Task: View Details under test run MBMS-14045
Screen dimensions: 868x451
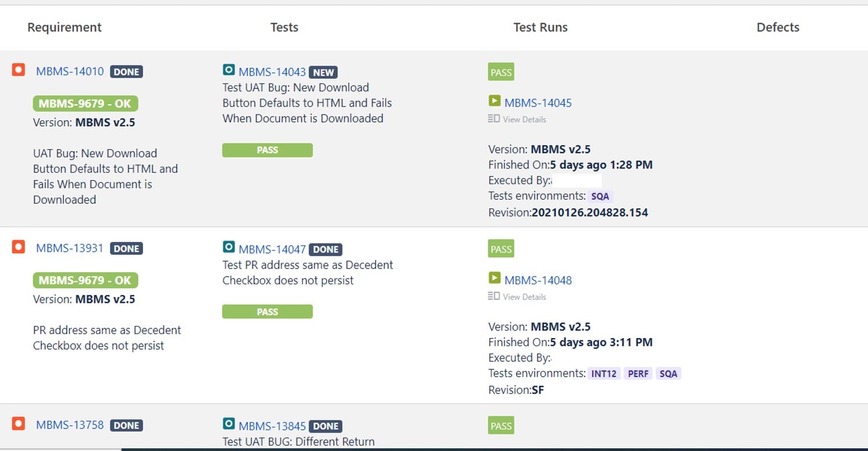Action: [x=517, y=119]
